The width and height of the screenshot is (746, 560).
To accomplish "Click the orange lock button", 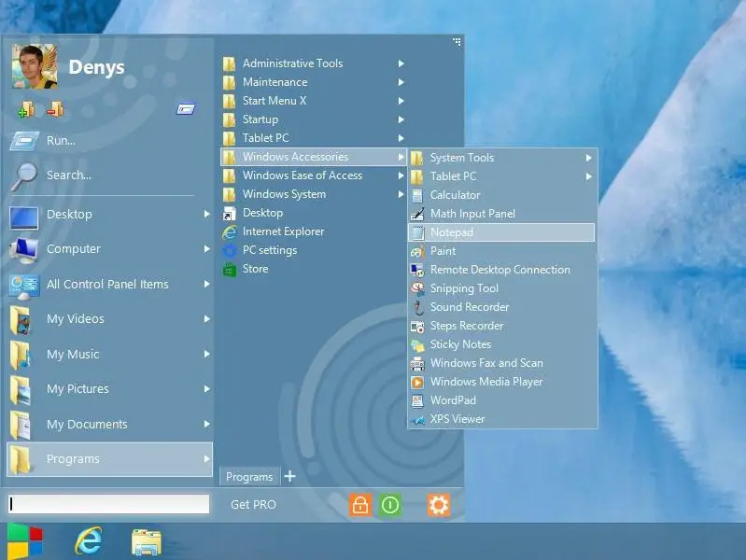I will 360,505.
